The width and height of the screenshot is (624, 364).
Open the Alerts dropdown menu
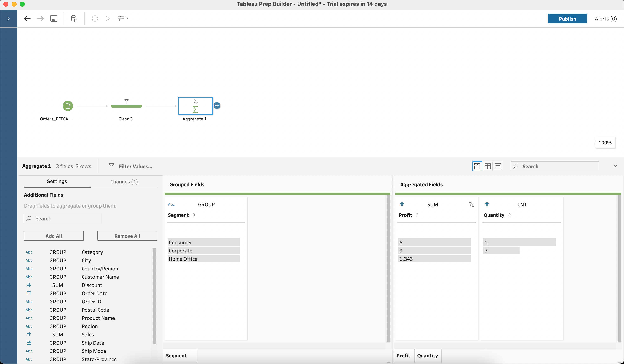(x=605, y=18)
